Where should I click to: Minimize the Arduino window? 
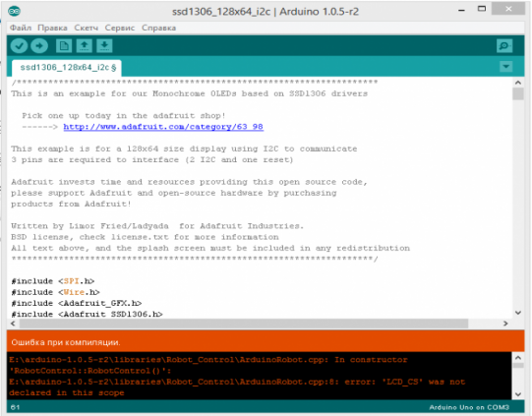click(x=461, y=11)
